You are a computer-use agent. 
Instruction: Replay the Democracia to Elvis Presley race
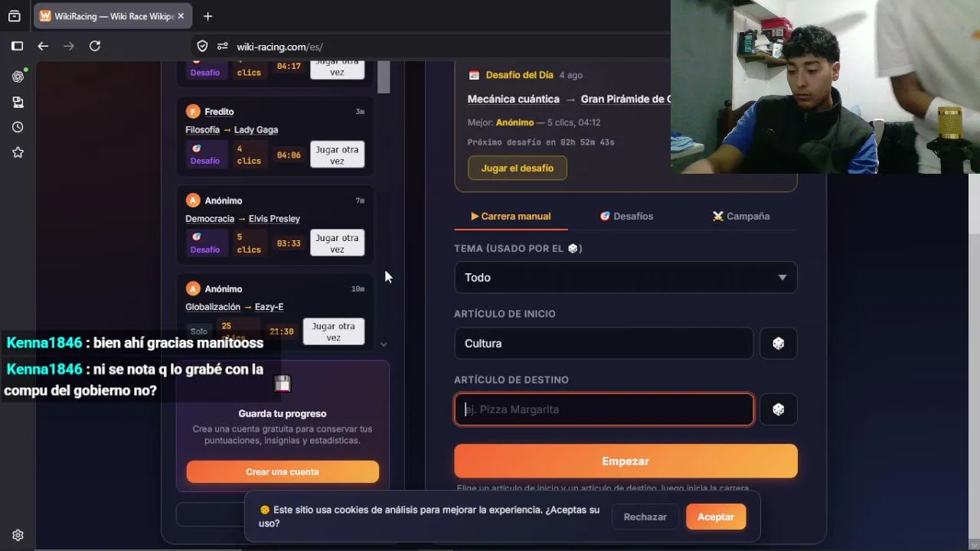coord(337,243)
